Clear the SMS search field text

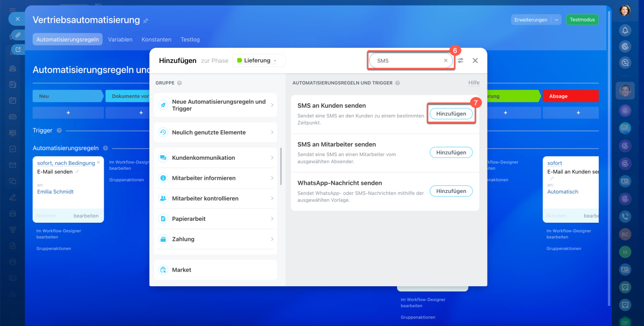(445, 60)
